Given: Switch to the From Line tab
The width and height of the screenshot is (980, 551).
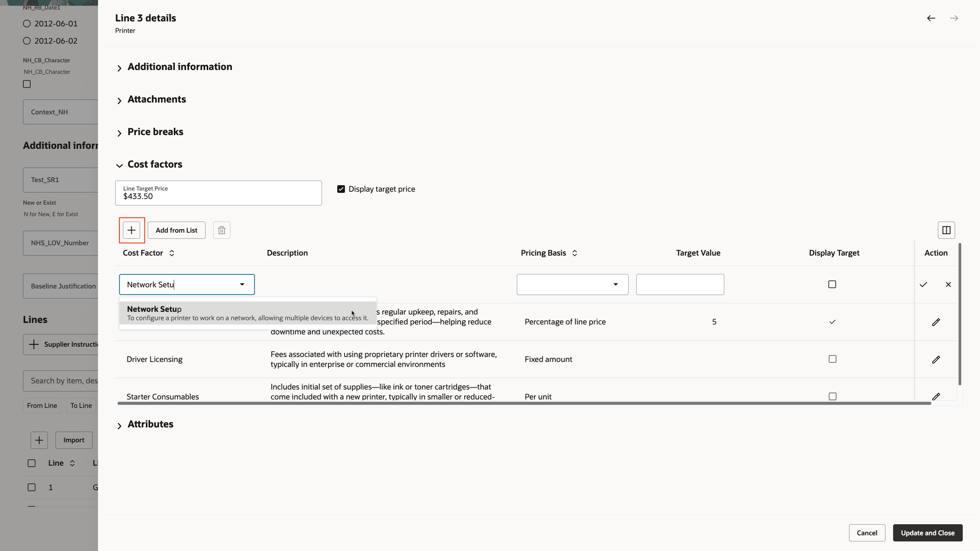Looking at the screenshot, I should coord(42,405).
